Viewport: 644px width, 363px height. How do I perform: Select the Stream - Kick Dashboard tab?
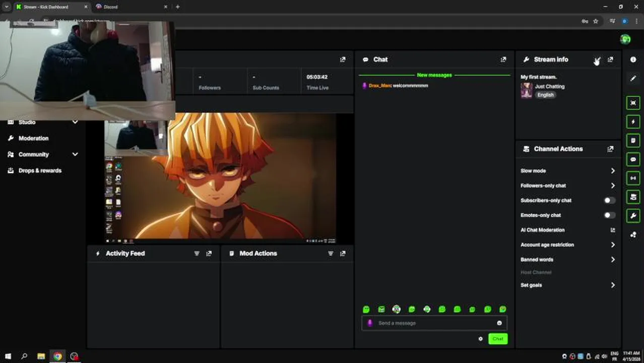pos(51,7)
